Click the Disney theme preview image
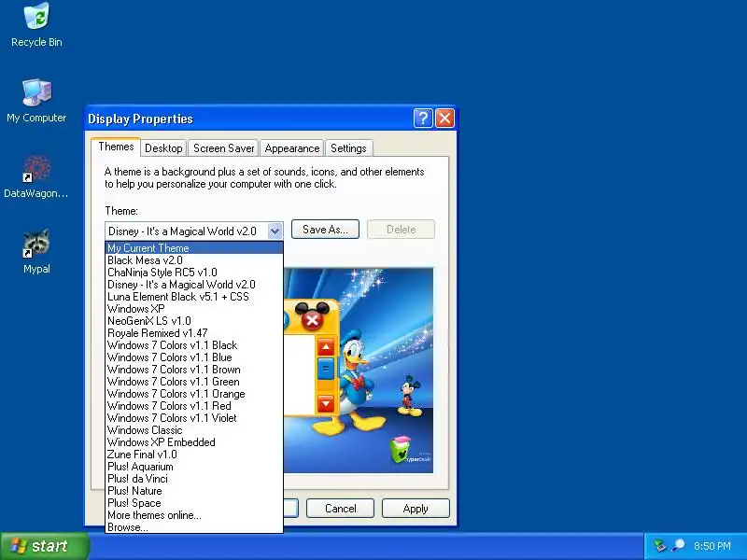The image size is (747, 560). [x=359, y=371]
